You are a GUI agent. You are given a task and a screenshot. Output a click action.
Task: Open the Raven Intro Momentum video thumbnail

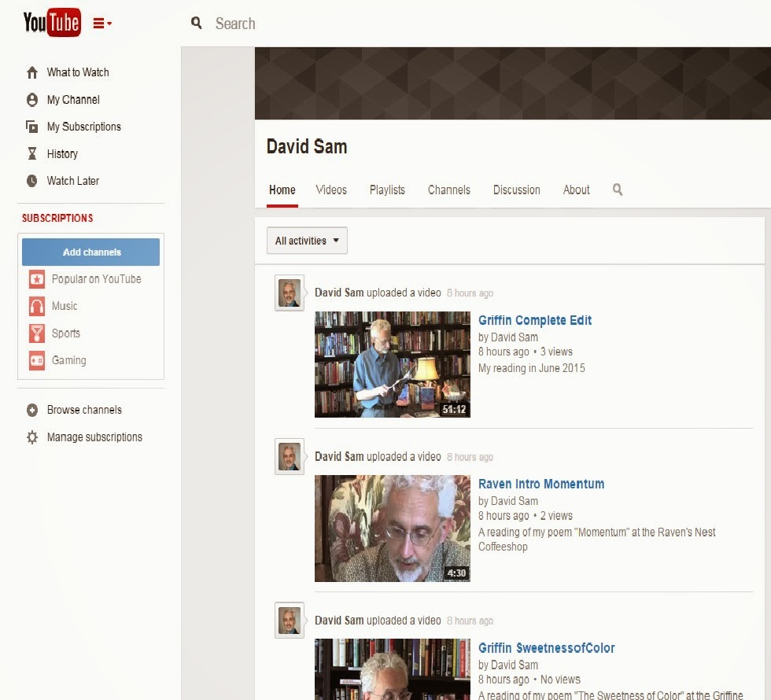(393, 529)
